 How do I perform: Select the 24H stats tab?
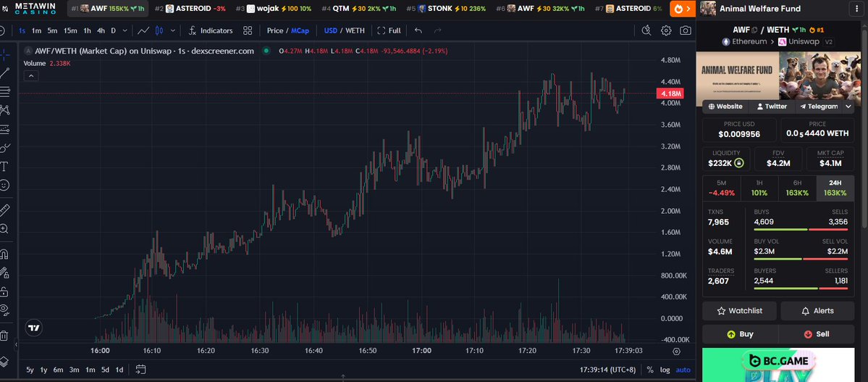[835, 188]
